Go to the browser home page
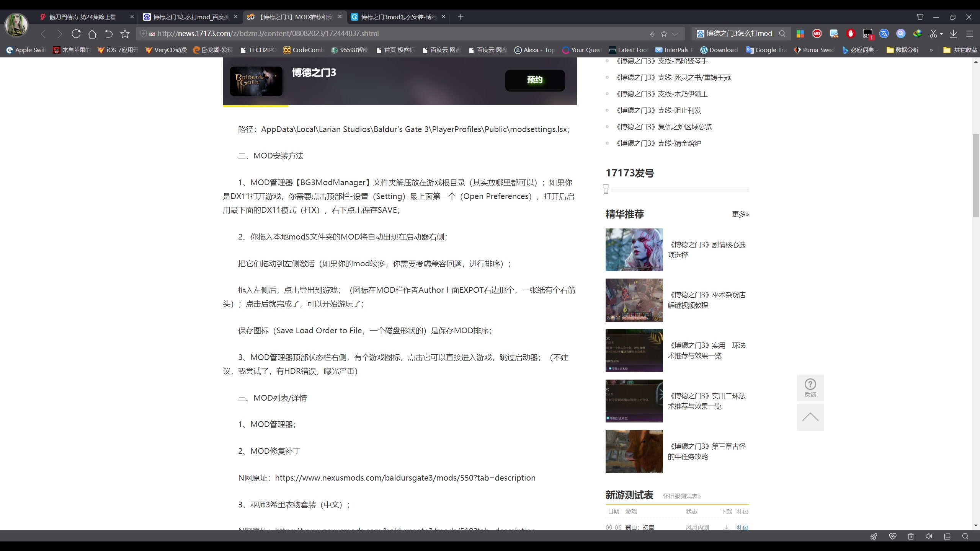 [x=92, y=34]
